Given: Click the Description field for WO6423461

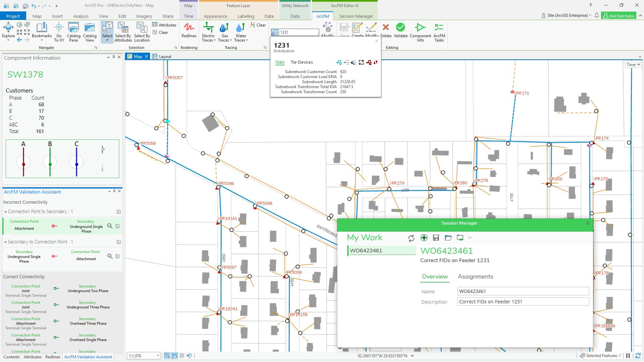Looking at the screenshot, I should (x=523, y=301).
